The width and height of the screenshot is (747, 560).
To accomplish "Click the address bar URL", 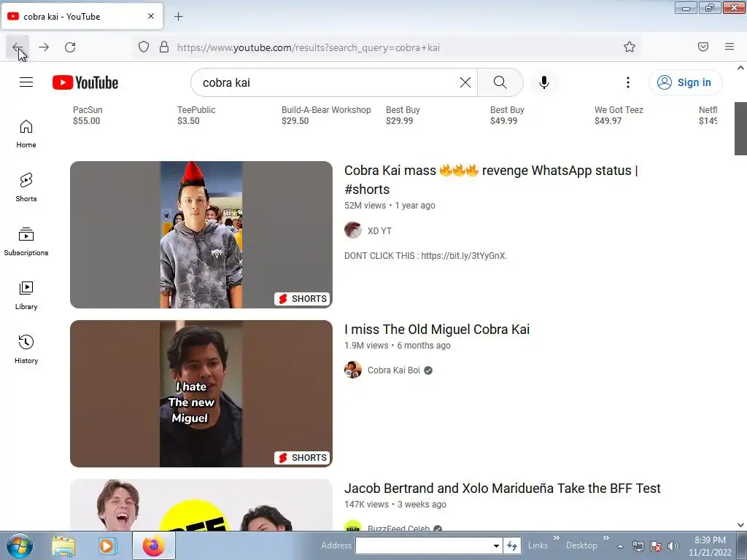I will (309, 47).
